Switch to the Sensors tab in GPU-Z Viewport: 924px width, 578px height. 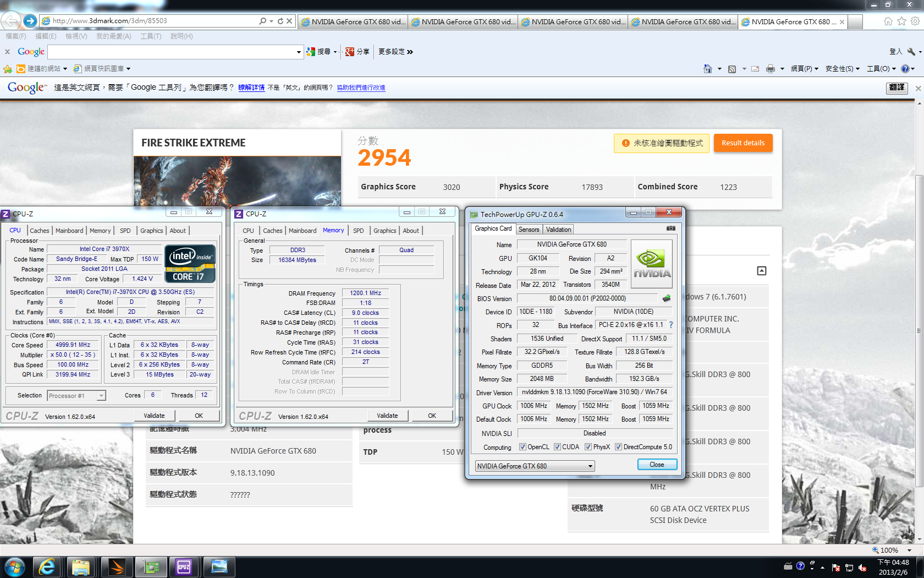[529, 230]
